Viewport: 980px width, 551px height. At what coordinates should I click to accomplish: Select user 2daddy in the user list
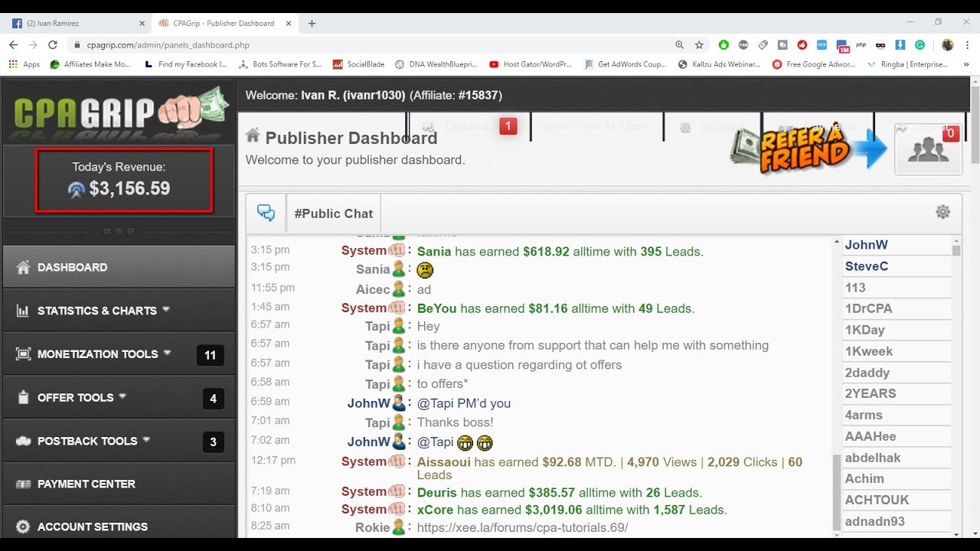[867, 373]
